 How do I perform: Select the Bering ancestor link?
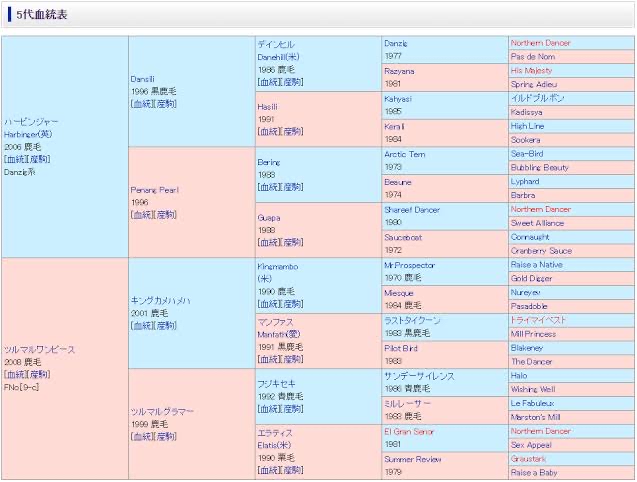tap(268, 161)
